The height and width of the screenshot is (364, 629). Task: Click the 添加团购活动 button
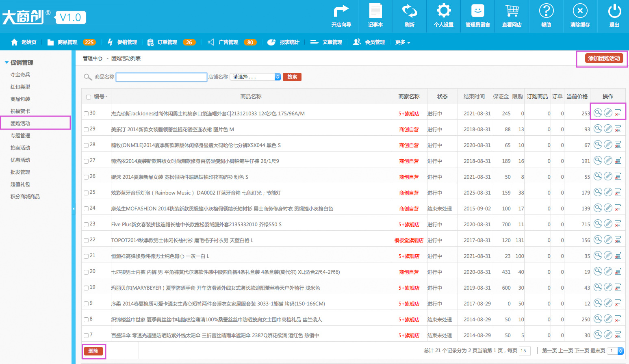click(x=604, y=58)
